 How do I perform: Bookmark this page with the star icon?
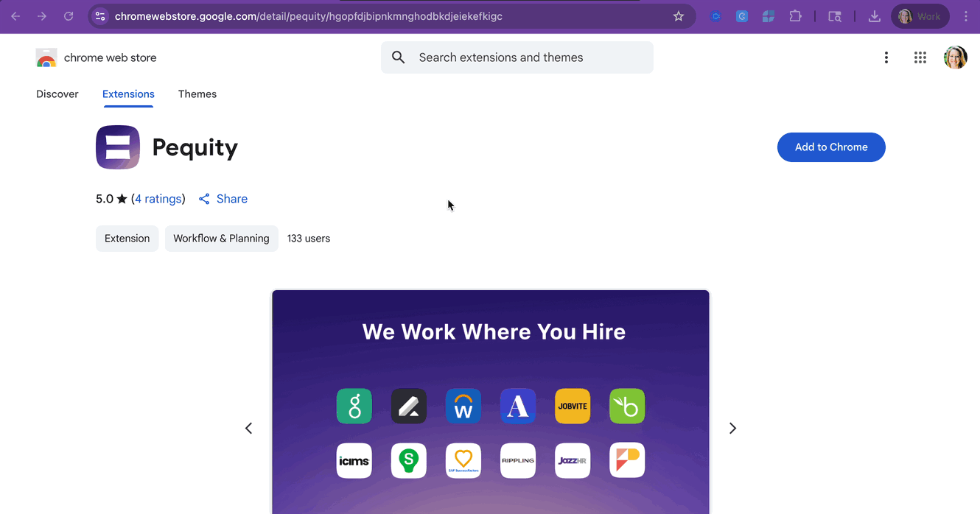679,16
